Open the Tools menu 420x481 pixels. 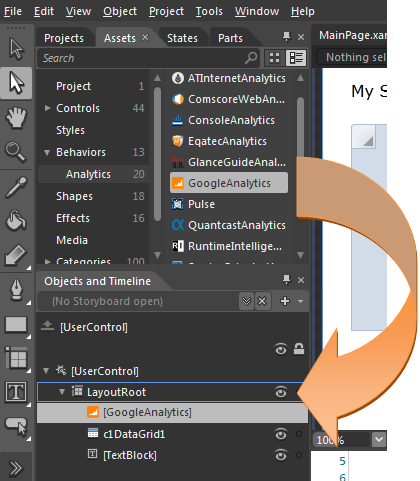pyautogui.click(x=209, y=11)
